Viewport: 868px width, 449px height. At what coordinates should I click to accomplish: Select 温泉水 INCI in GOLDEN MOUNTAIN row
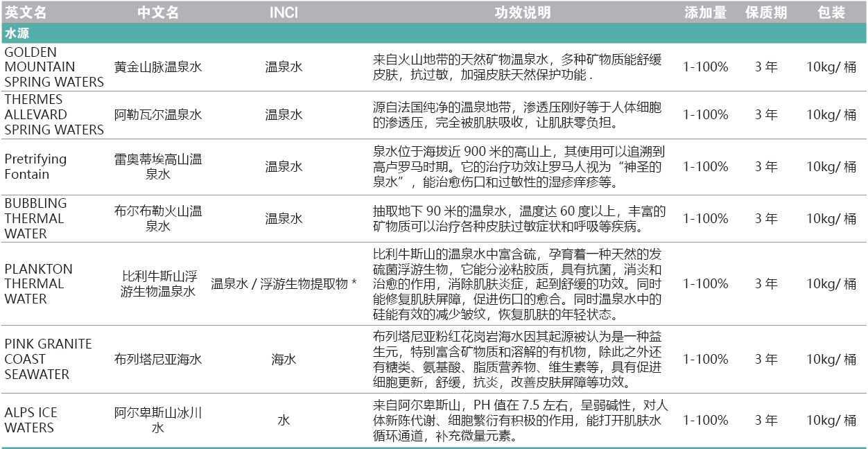click(284, 67)
